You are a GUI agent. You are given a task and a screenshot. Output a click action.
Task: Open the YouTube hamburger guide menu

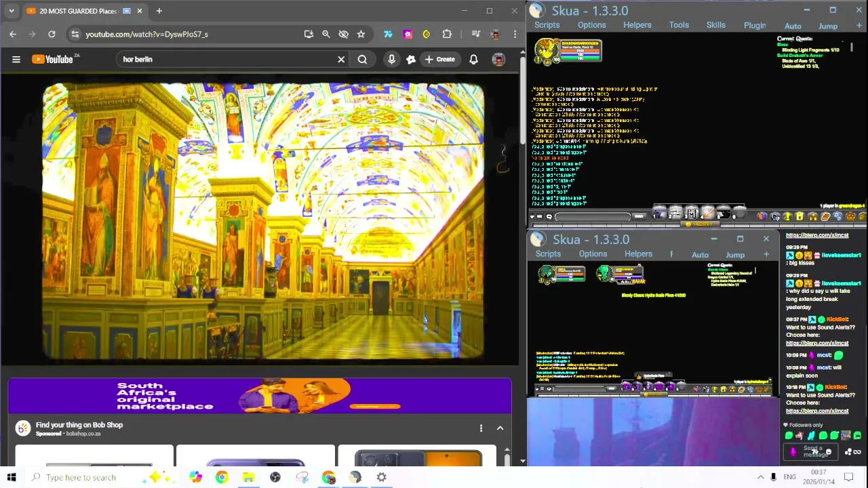click(x=16, y=59)
